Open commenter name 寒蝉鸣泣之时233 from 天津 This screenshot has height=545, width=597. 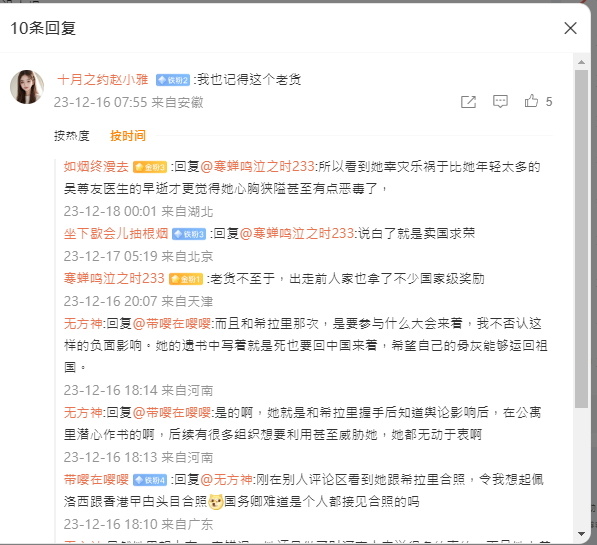coord(114,278)
